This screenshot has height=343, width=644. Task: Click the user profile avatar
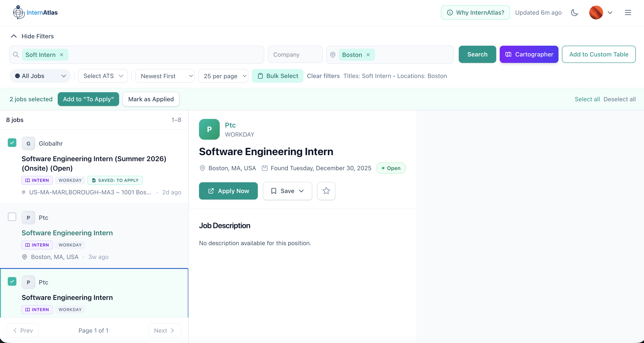click(x=596, y=12)
